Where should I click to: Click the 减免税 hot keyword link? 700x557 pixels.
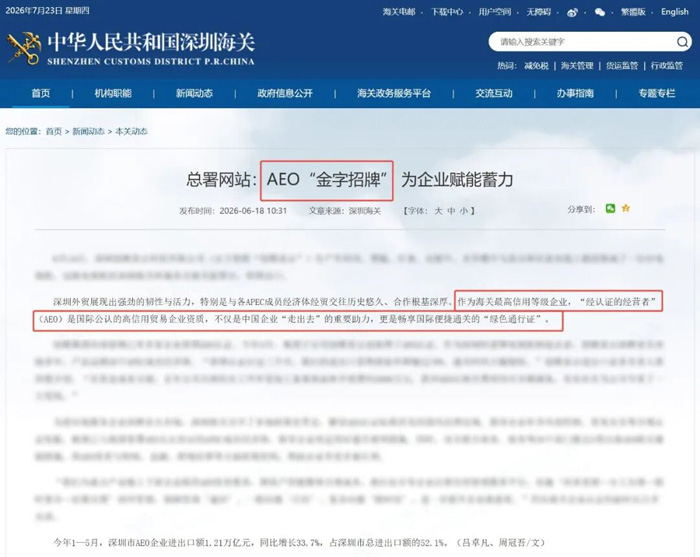point(536,66)
